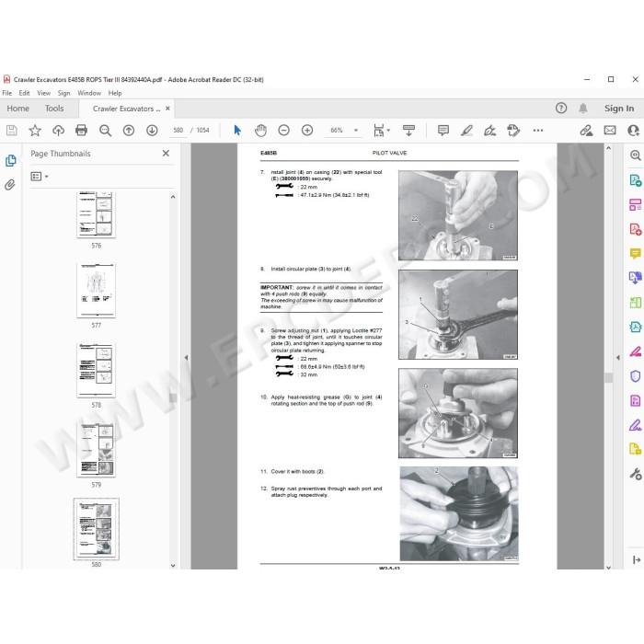Select page 576 thumbnail
Image resolution: width=644 pixels, height=644 pixels.
(x=96, y=214)
